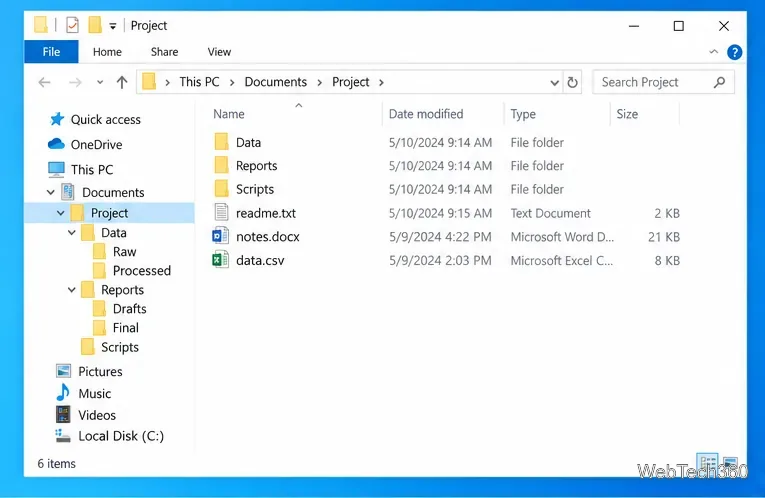Click Documents in the address breadcrumb

point(276,82)
